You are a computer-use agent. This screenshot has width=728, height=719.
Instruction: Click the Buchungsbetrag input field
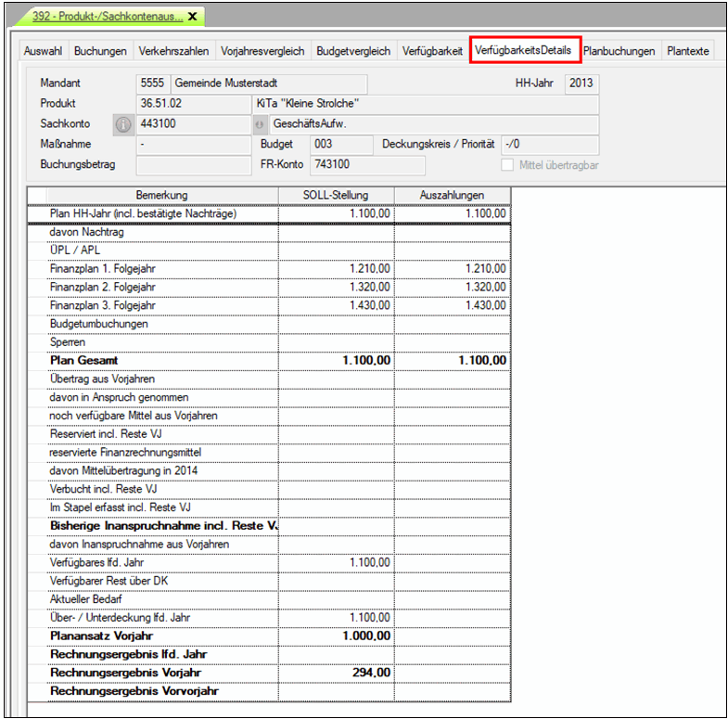[x=193, y=165]
